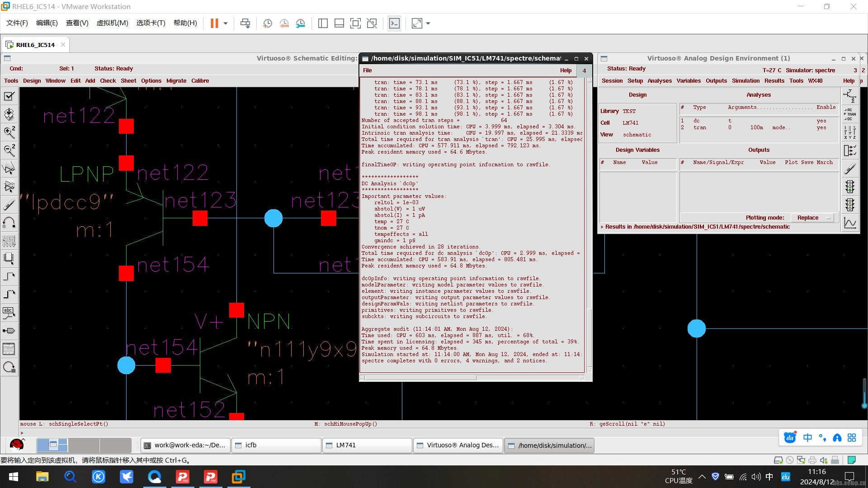
Task: Click the volume icon in Windows tray
Action: click(756, 477)
